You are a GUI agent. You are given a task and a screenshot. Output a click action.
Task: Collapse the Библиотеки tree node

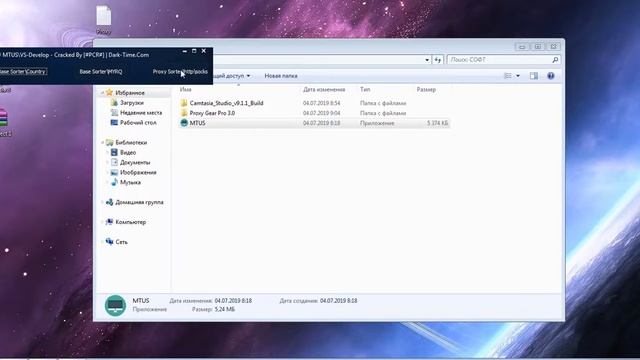coord(102,142)
